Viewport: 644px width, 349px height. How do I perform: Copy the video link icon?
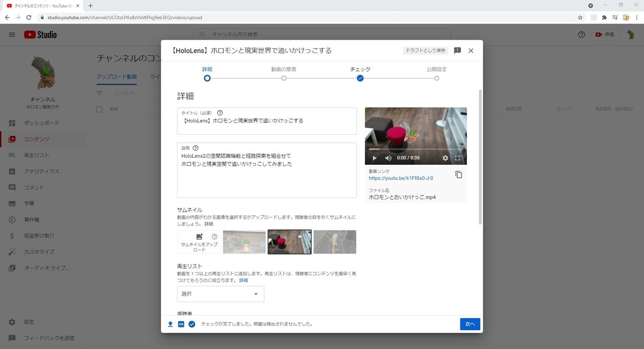point(458,174)
